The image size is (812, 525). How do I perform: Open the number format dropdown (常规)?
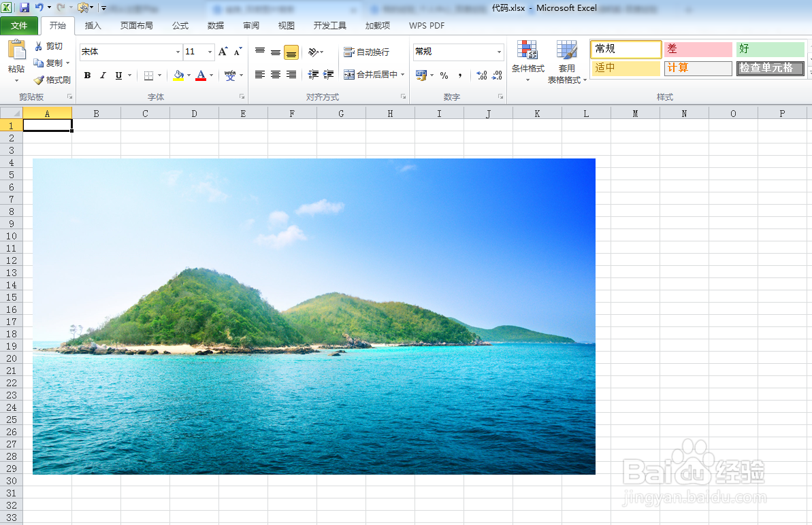click(499, 52)
